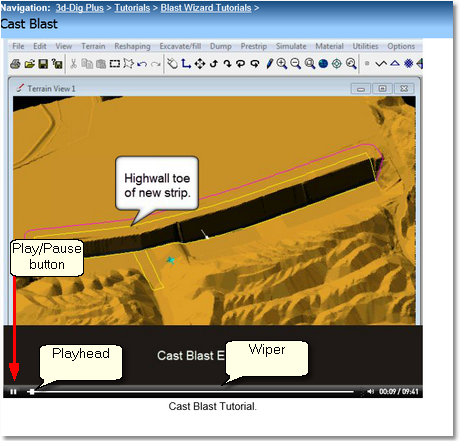Close the Terrain View 1 window

pyautogui.click(x=404, y=89)
